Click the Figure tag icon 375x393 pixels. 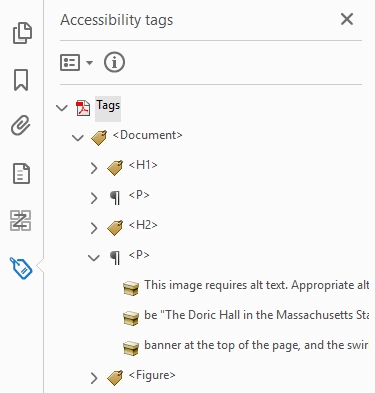pos(115,378)
